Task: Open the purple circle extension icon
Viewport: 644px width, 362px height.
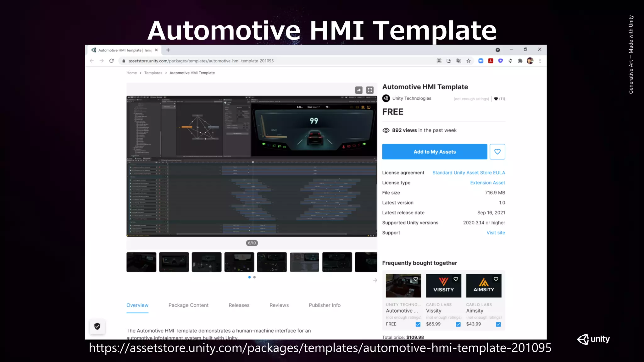Action: coord(501,61)
